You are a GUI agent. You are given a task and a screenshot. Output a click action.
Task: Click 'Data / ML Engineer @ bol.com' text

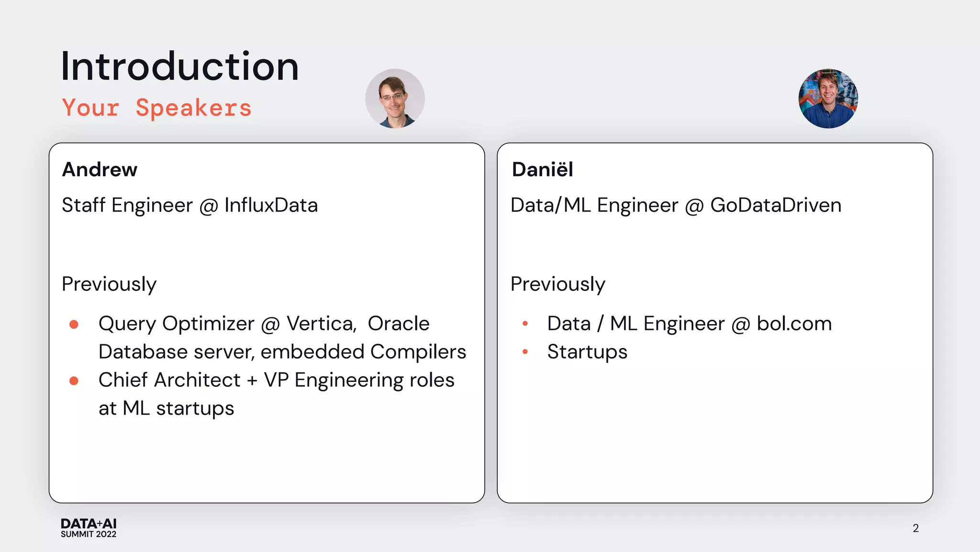(x=689, y=324)
